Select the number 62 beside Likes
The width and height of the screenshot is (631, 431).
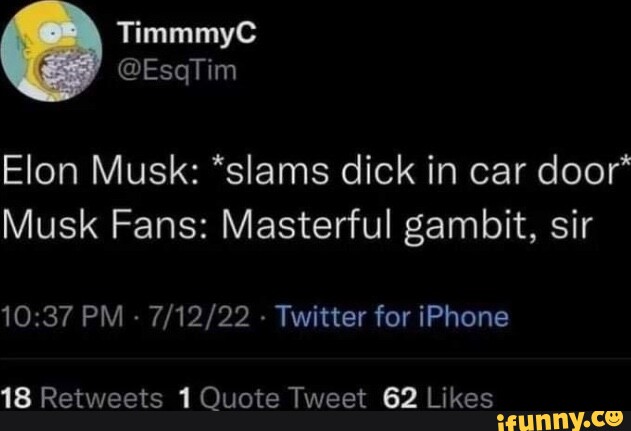coord(400,398)
